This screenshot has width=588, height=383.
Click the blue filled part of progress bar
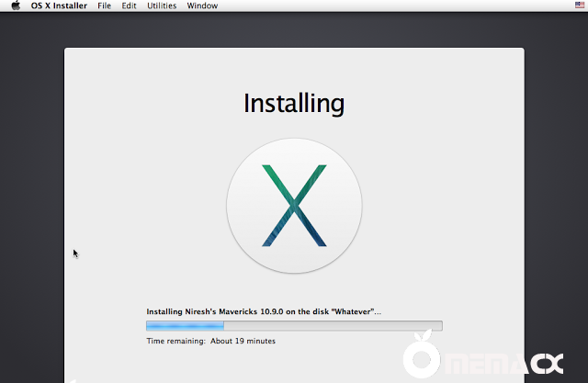[x=185, y=326]
